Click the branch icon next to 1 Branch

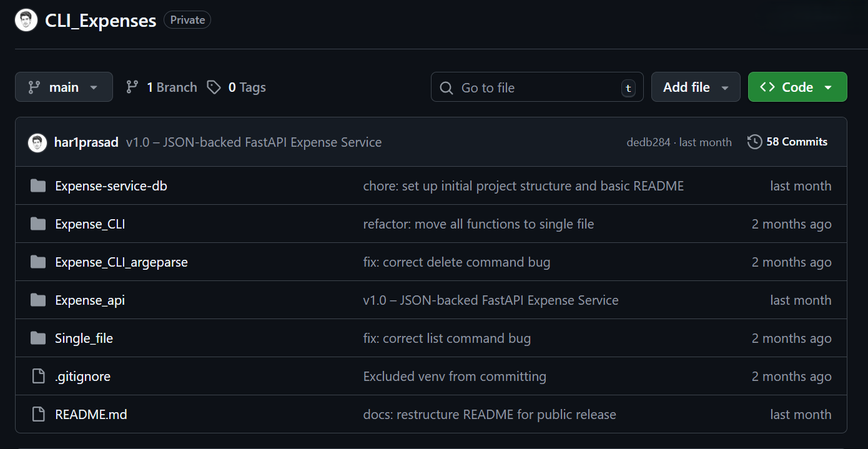(x=132, y=87)
